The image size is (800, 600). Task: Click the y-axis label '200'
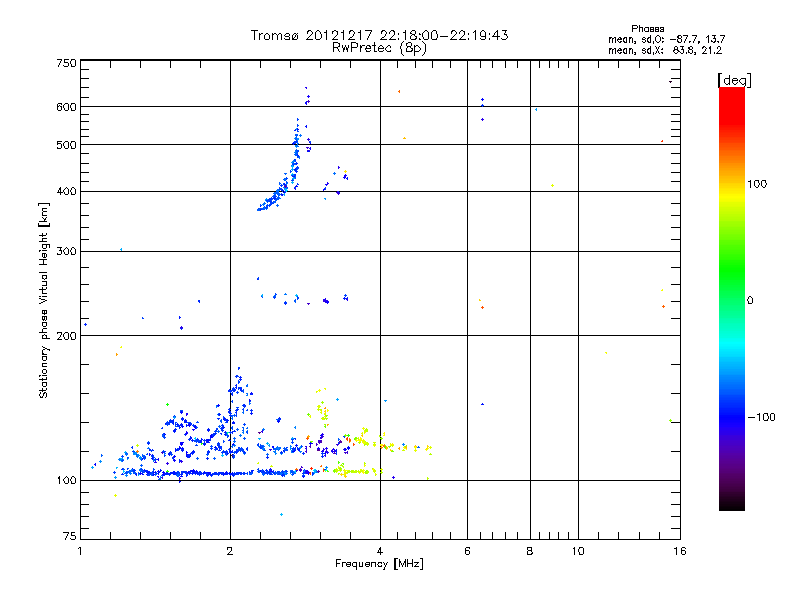pyautogui.click(x=66, y=336)
